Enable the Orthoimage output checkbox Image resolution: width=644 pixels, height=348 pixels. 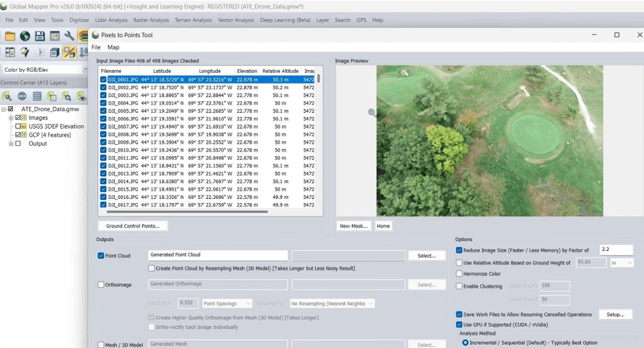tap(101, 285)
